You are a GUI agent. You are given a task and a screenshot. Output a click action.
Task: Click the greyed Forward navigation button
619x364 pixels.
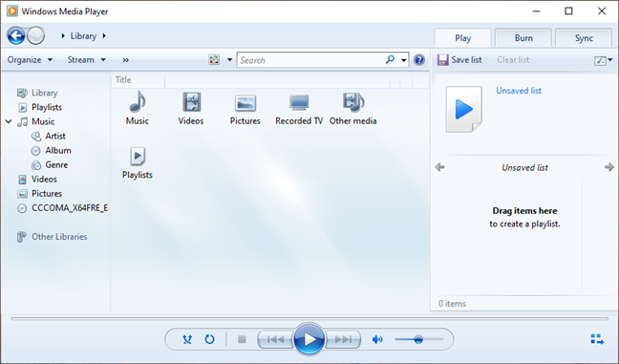point(36,36)
